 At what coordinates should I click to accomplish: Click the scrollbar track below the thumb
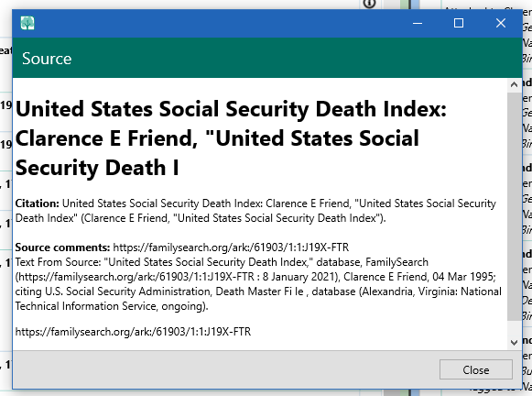pos(514,328)
